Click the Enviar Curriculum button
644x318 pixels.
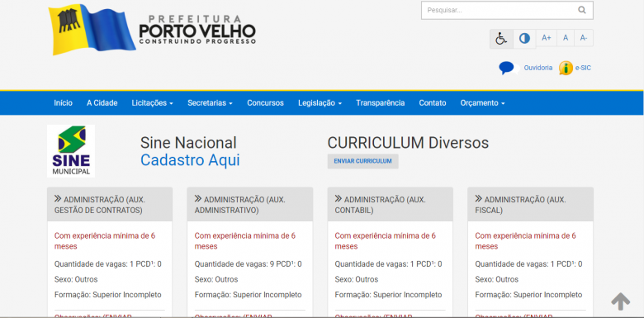click(362, 161)
